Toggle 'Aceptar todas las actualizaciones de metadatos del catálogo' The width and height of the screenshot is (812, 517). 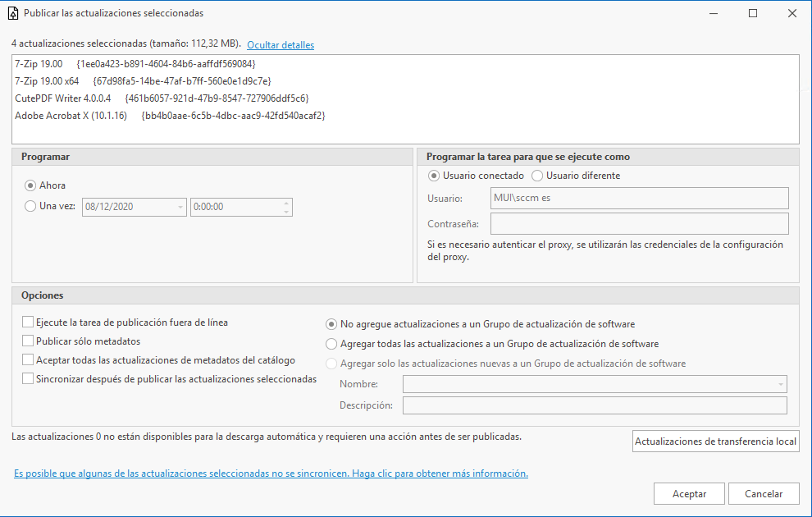pos(29,360)
